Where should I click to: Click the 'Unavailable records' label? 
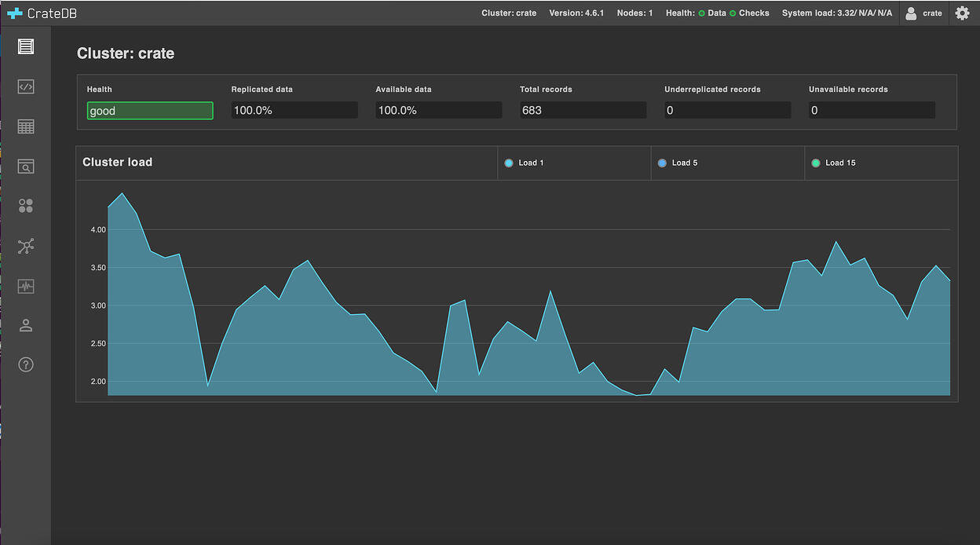coord(848,90)
